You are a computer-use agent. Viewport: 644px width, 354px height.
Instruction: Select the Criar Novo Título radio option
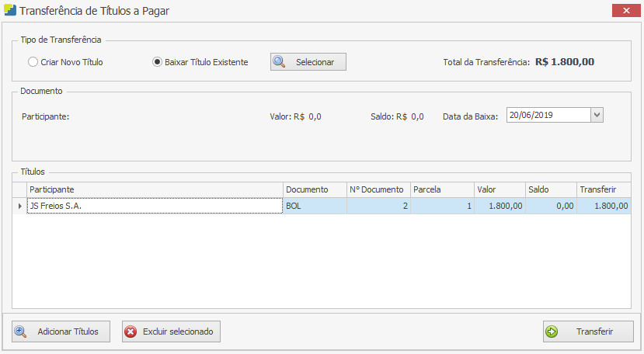(x=33, y=62)
